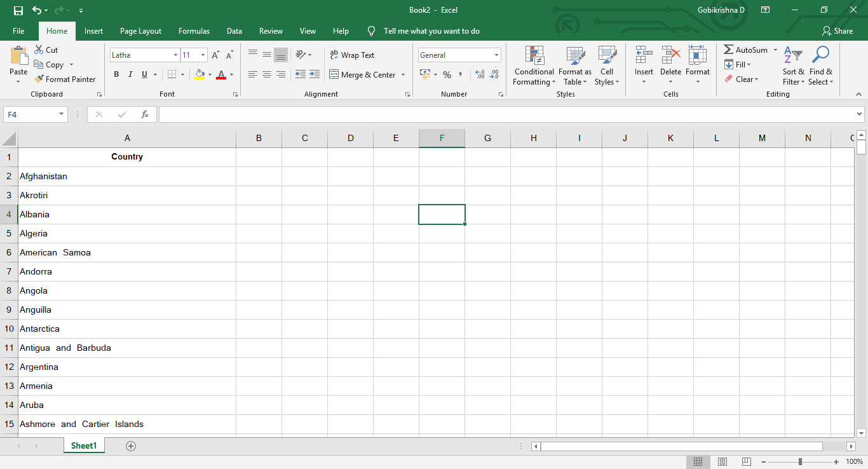This screenshot has height=469, width=868.
Task: Apply Percent Style format
Action: [447, 74]
